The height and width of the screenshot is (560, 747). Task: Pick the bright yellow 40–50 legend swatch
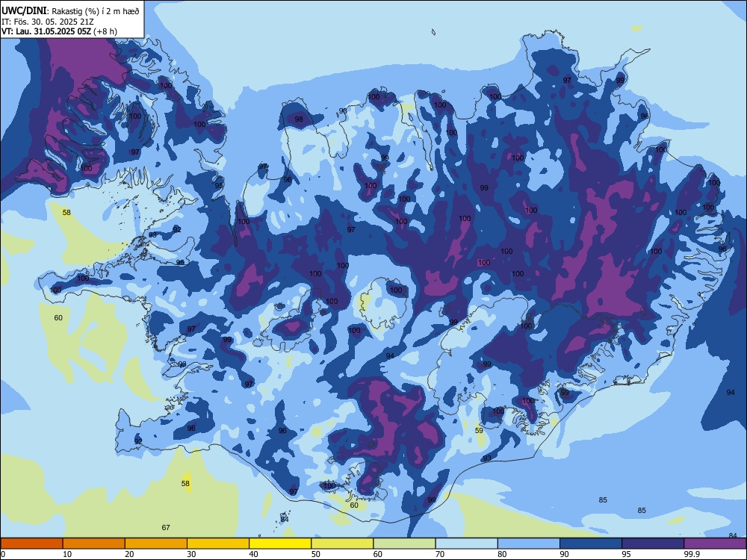coord(280,544)
